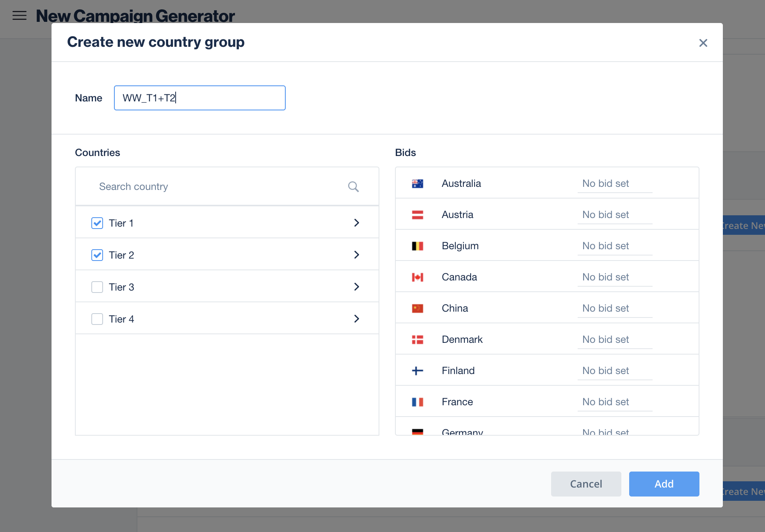Click the search magnifier icon
765x532 pixels.
pyautogui.click(x=354, y=187)
